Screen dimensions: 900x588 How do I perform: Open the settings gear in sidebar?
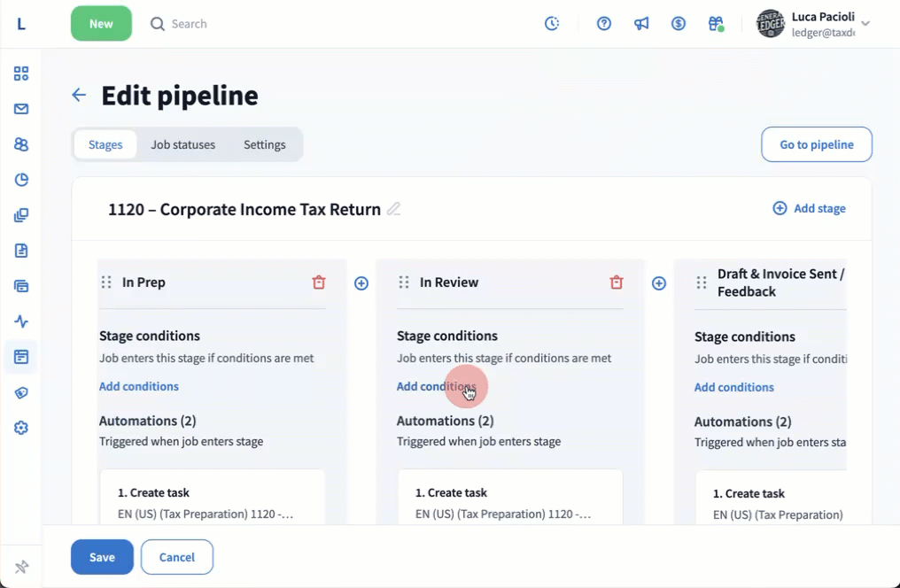pos(21,428)
